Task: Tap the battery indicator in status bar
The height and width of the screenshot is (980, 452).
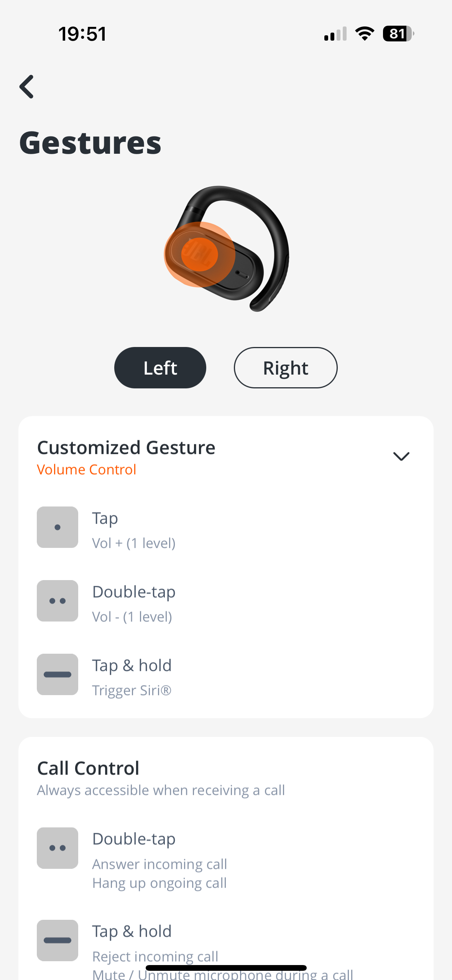Action: 398,34
